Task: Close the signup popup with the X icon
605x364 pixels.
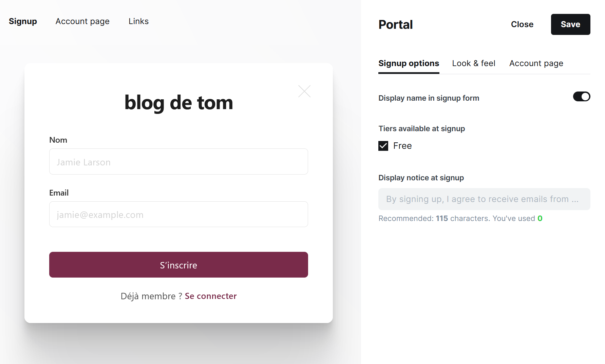Action: click(x=304, y=91)
